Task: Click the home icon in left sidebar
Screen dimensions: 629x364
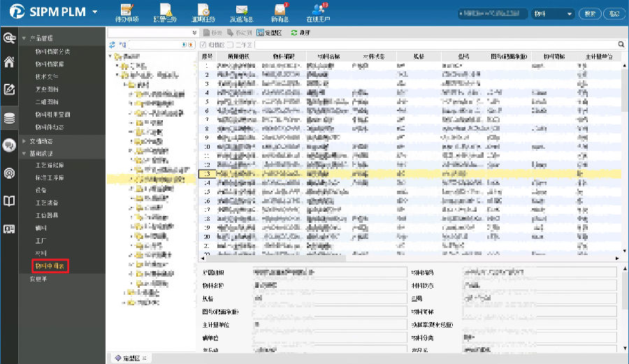Action: tap(9, 61)
